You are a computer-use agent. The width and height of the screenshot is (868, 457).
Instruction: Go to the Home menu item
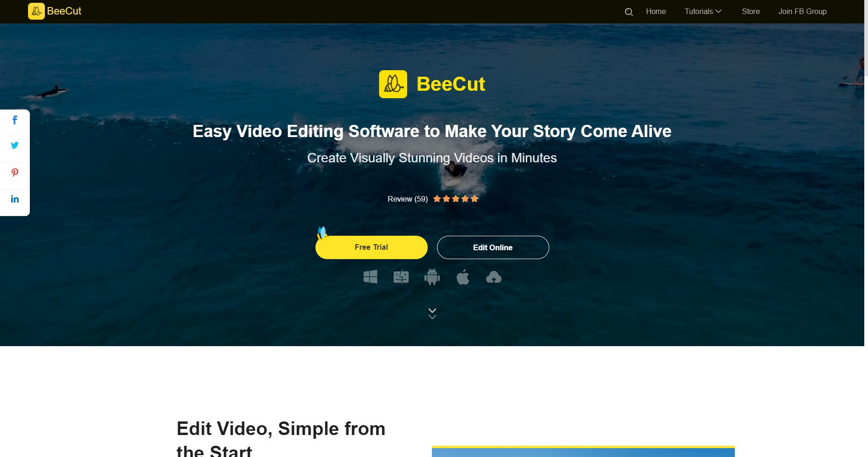pyautogui.click(x=656, y=11)
